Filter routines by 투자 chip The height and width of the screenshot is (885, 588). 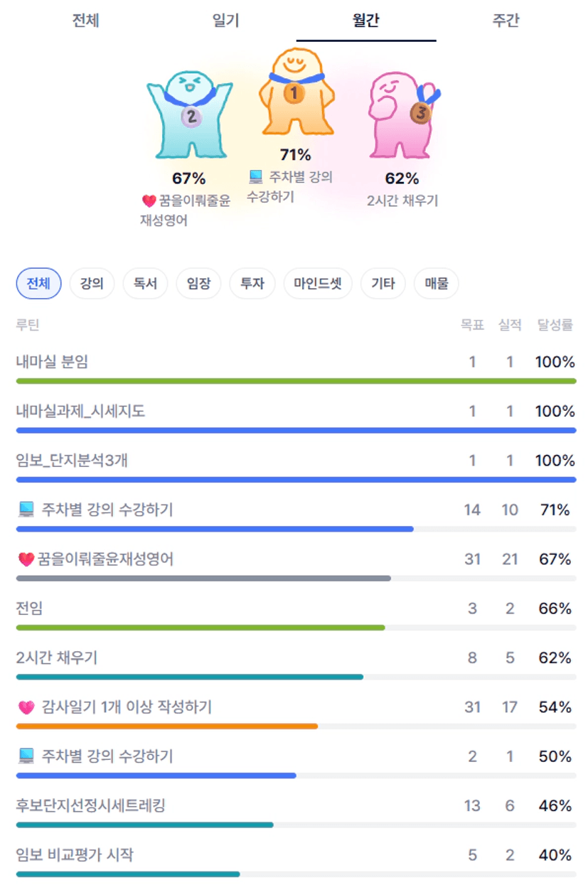252,284
